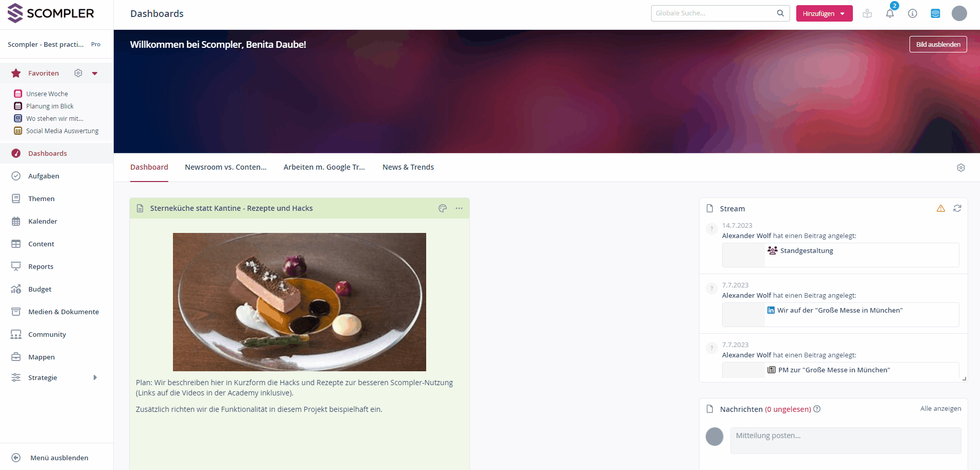Open Favoriten settings gear icon
Viewport: 980px width, 470px height.
point(78,73)
